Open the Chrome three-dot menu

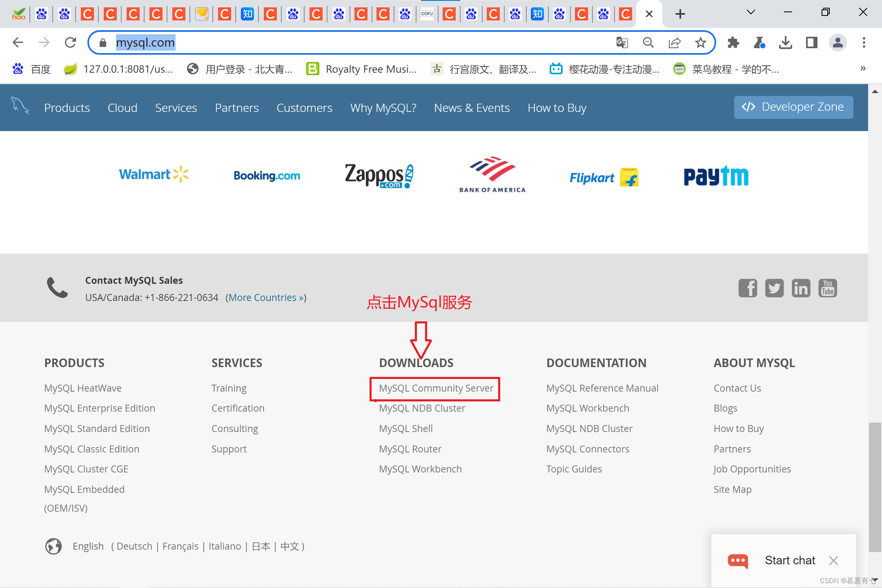tap(864, 42)
